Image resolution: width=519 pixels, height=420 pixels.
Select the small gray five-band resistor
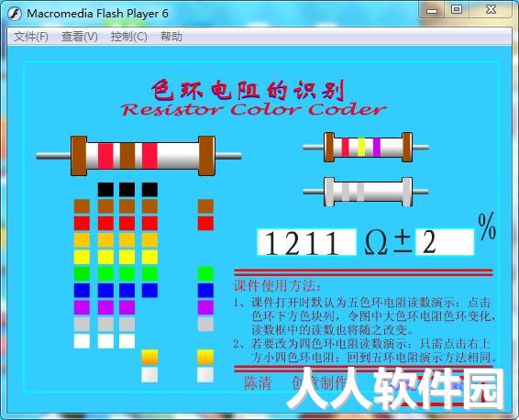(x=366, y=192)
